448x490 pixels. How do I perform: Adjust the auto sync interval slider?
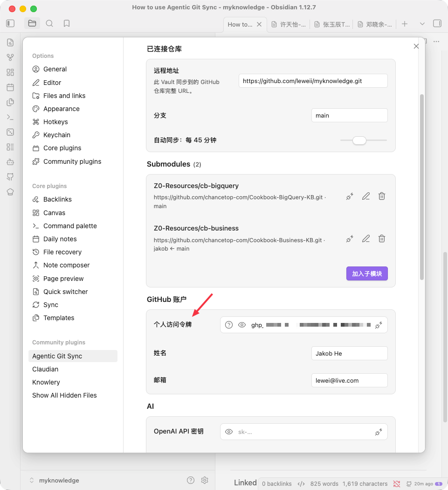click(x=364, y=140)
